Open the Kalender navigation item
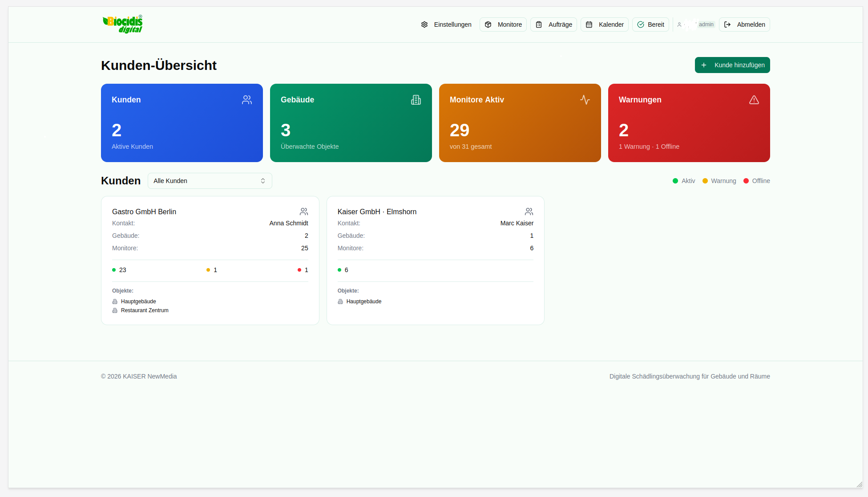The height and width of the screenshot is (497, 868). point(605,24)
